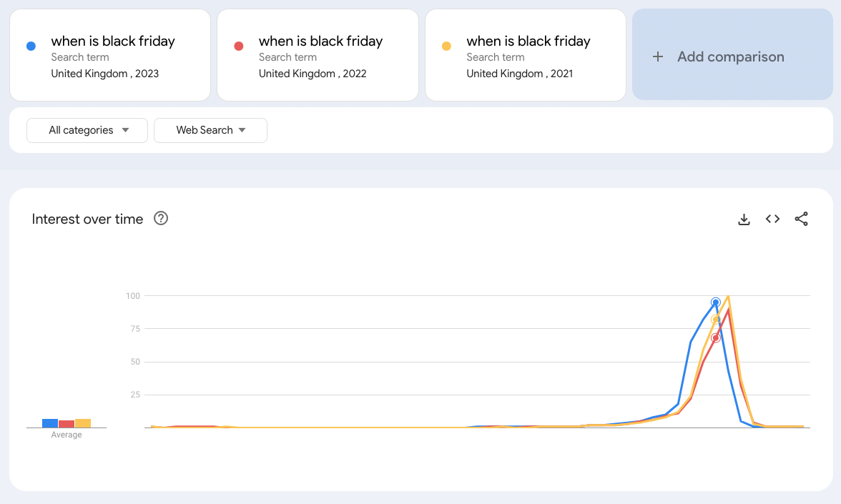Open the Web Search dropdown
Viewport: 841px width, 504px height.
point(210,130)
